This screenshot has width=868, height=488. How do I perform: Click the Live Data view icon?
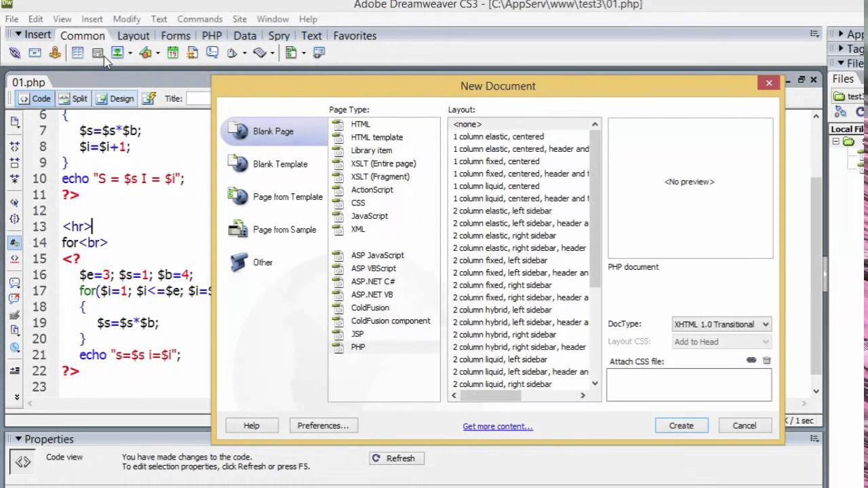[x=149, y=98]
